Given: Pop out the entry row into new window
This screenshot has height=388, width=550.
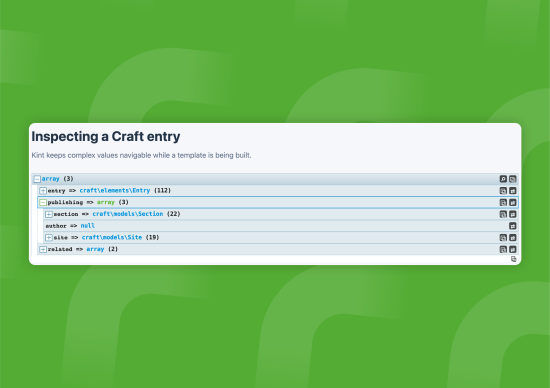Looking at the screenshot, I should point(503,191).
